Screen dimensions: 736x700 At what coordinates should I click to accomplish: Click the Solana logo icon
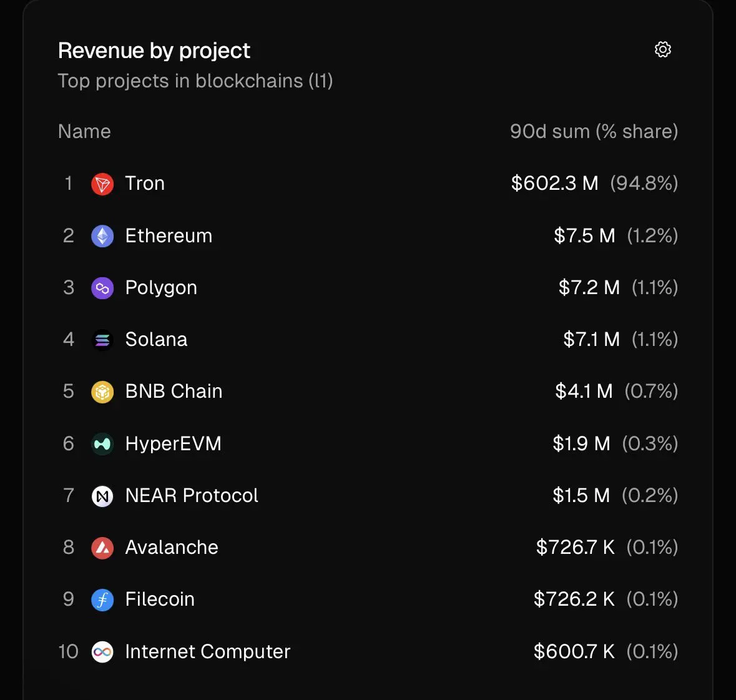pos(102,340)
